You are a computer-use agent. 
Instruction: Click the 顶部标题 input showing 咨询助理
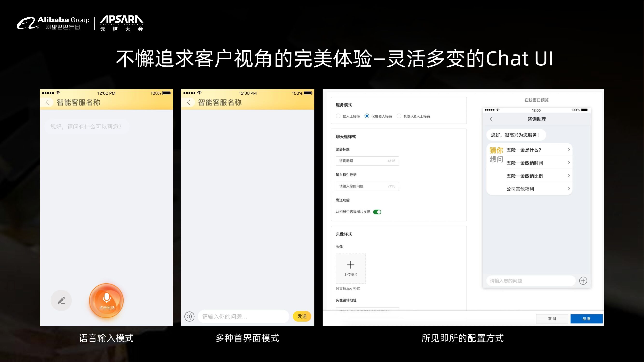tap(367, 161)
